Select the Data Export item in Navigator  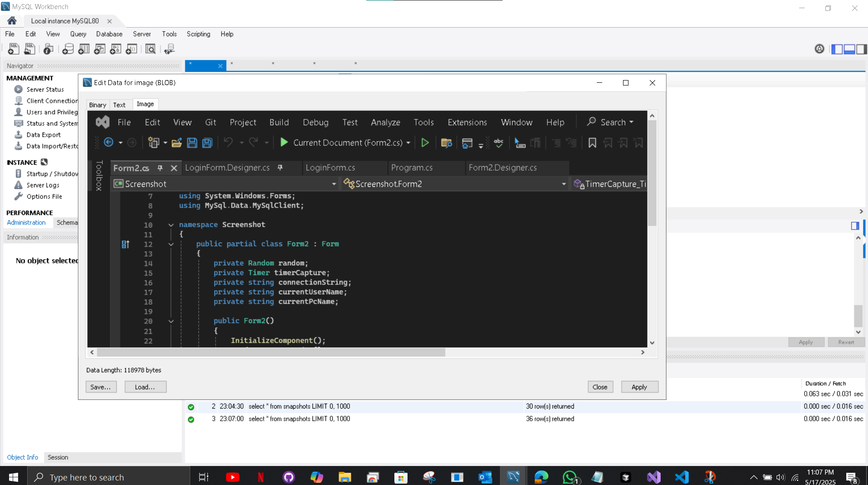pos(44,134)
